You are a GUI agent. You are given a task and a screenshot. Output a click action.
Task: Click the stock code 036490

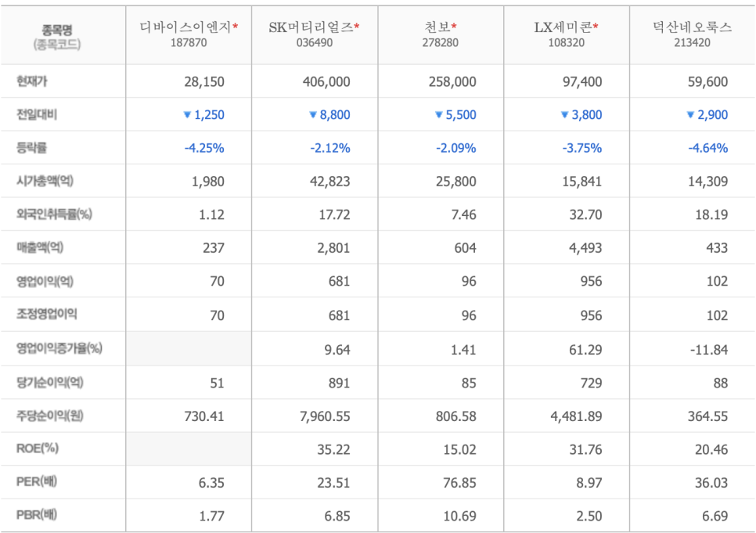tap(315, 43)
